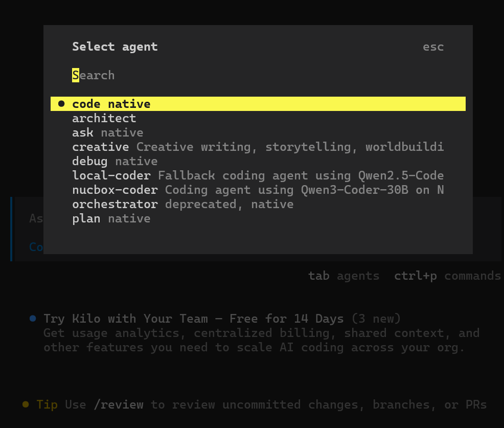Click the blue dot beside Kilo announcement
Screen dimensions: 504x428
(33, 319)
